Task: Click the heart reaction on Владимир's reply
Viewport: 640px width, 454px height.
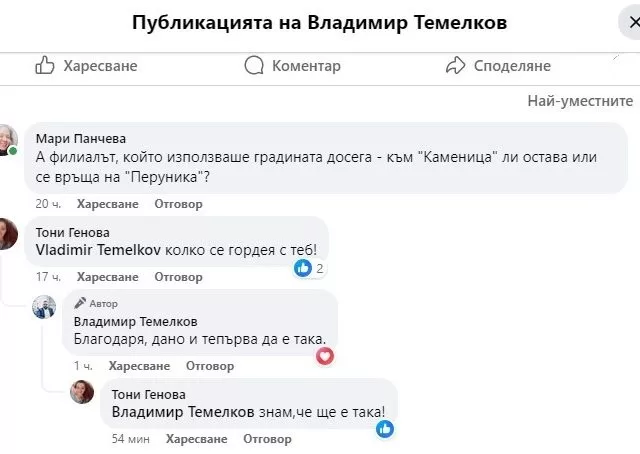Action: point(325,356)
